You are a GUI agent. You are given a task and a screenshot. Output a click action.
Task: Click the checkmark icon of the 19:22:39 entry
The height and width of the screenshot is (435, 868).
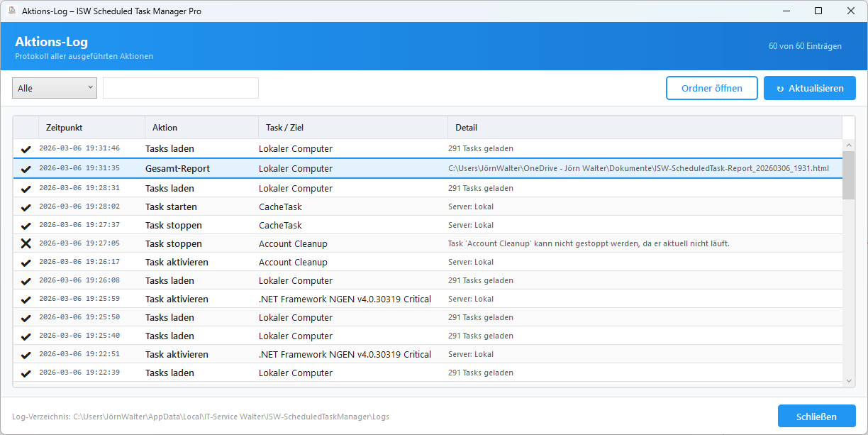pyautogui.click(x=26, y=373)
